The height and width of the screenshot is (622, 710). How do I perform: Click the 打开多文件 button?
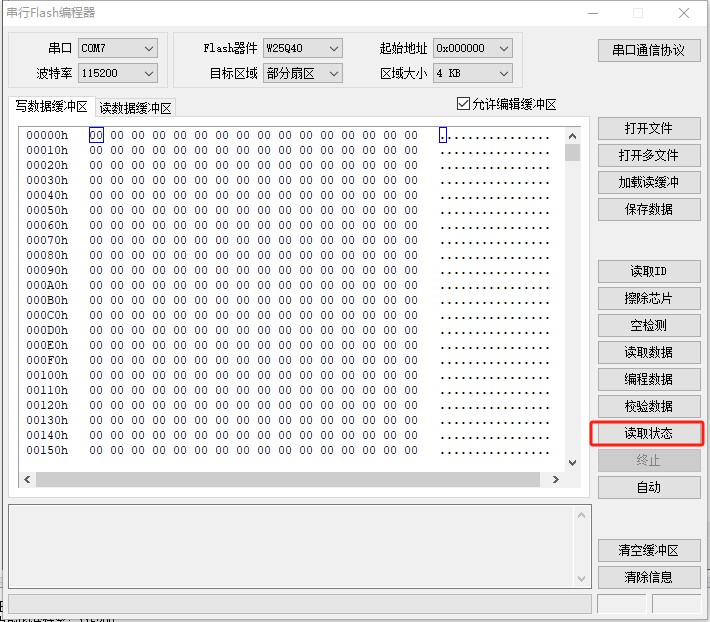pyautogui.click(x=648, y=156)
